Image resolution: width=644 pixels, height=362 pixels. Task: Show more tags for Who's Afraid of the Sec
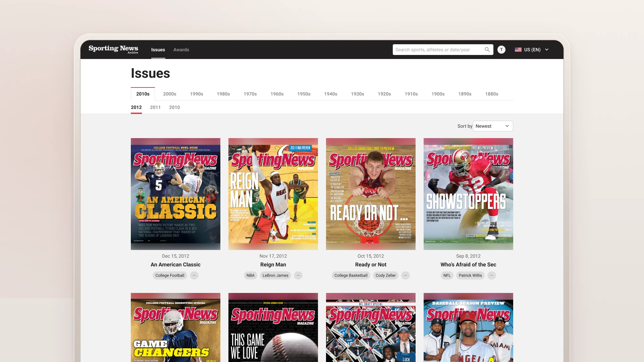coord(492,276)
